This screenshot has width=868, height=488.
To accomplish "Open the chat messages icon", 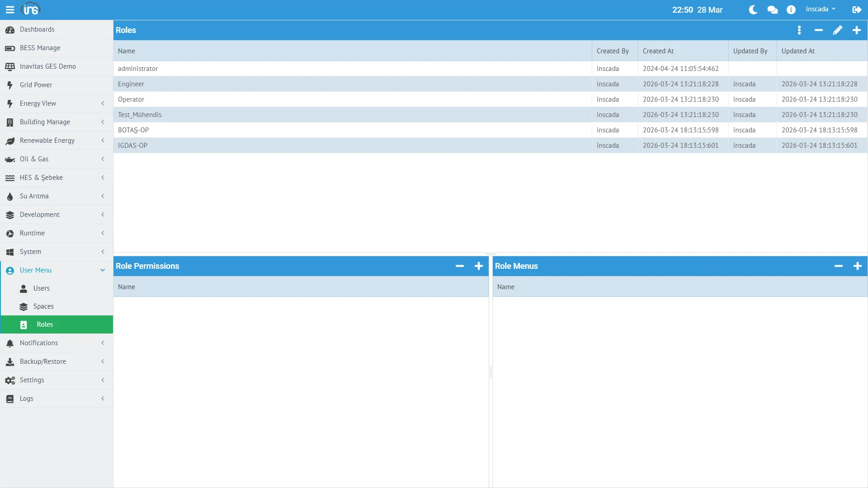I will 772,9.
